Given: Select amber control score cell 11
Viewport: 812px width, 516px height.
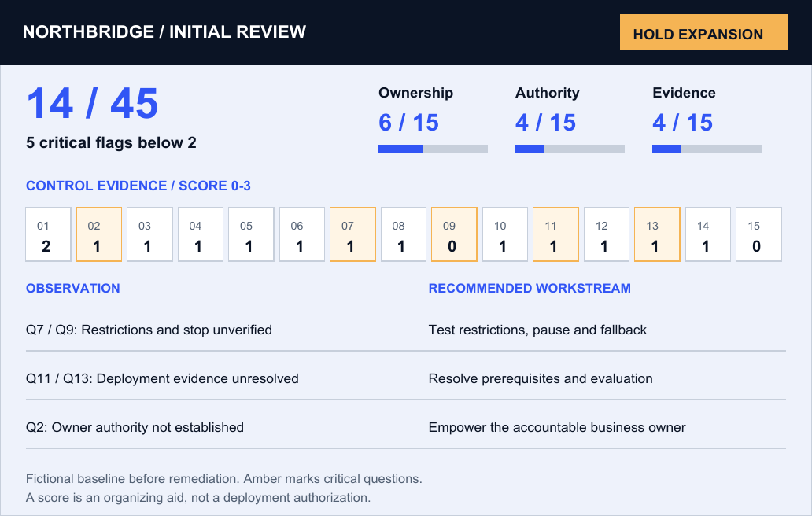Looking at the screenshot, I should click(555, 234).
